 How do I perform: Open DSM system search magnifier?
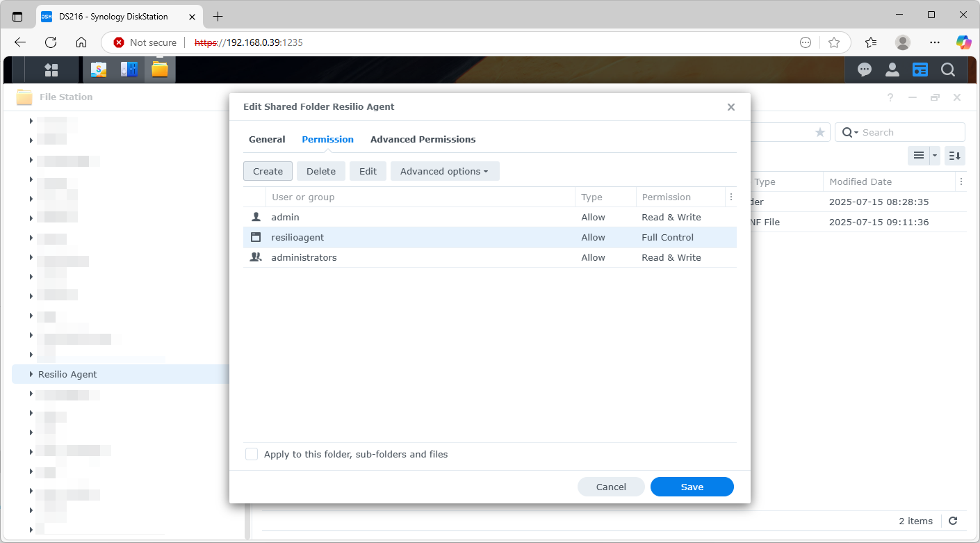[x=948, y=70]
